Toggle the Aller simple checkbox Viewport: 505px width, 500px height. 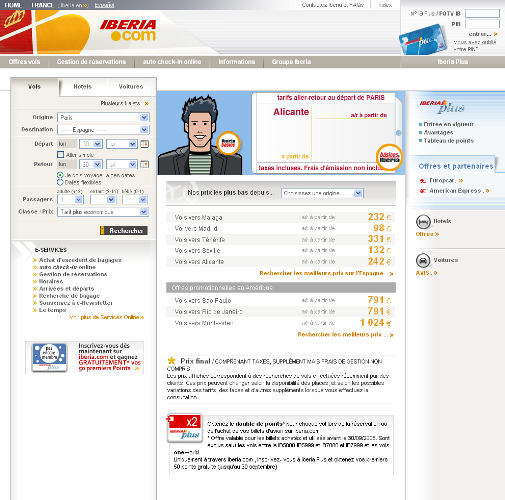(x=60, y=155)
